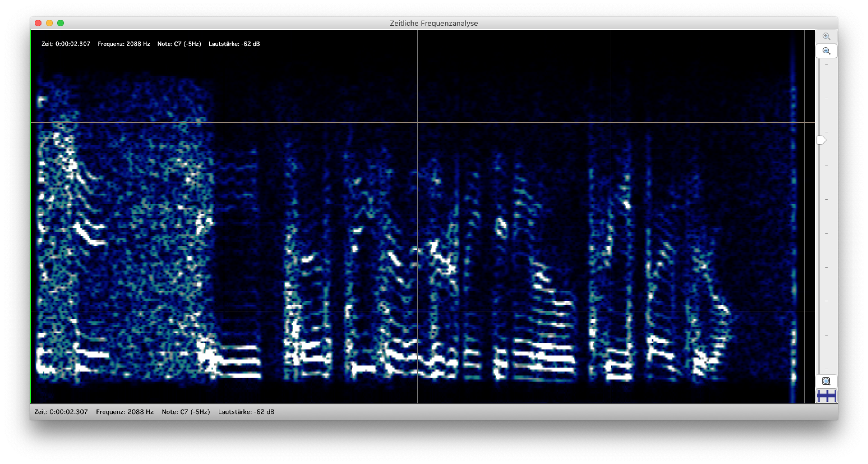Viewport: 868px width, 464px height.
Task: Click the zoom out magnifier icon
Action: point(826,51)
